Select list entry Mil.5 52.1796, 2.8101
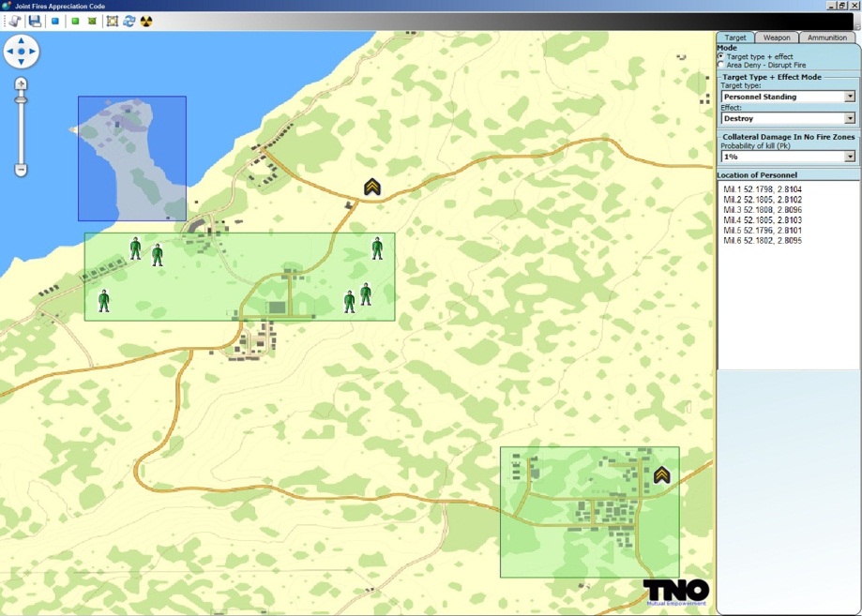 click(763, 231)
